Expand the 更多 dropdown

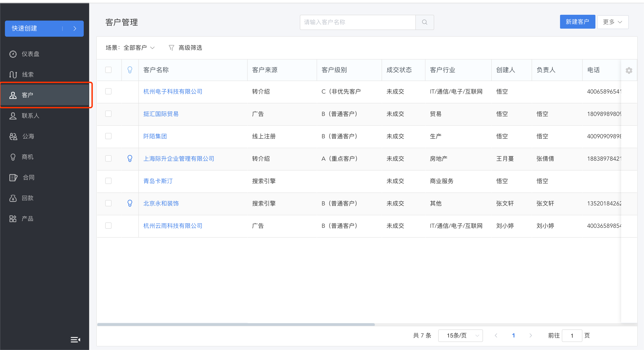pyautogui.click(x=612, y=22)
